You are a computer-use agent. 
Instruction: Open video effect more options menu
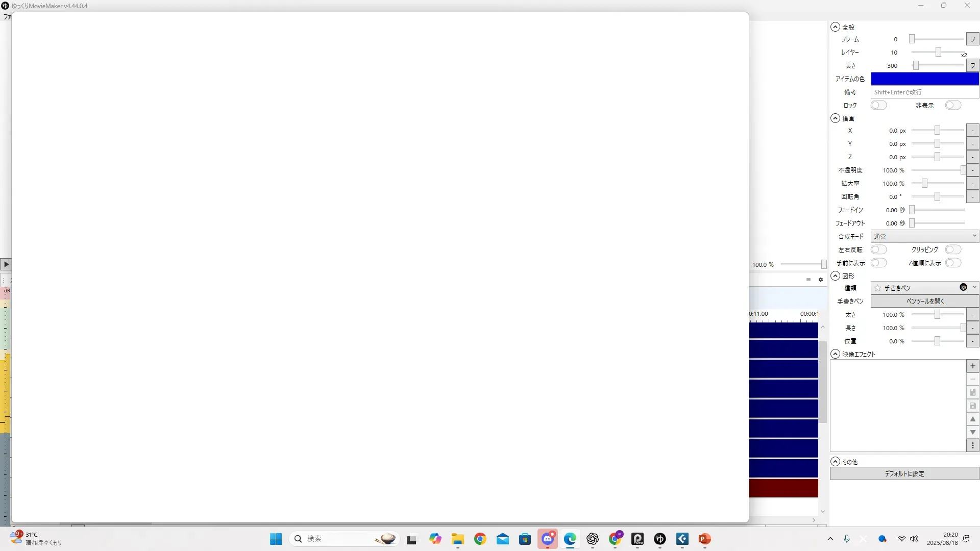coord(972,446)
